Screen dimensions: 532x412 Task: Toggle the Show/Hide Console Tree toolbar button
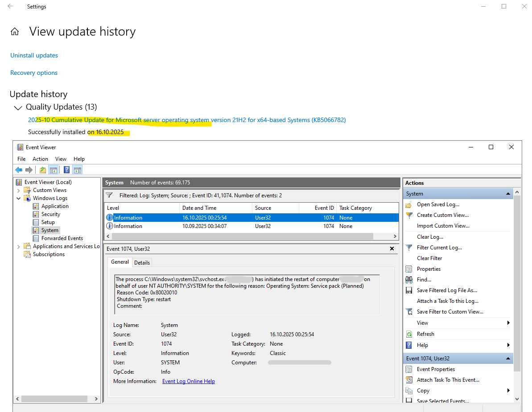pyautogui.click(x=54, y=170)
